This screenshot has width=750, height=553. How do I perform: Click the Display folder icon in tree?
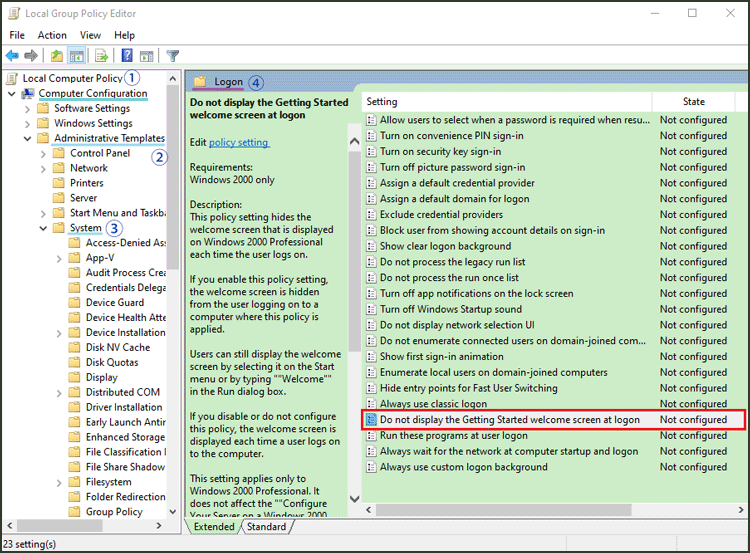coord(74,377)
